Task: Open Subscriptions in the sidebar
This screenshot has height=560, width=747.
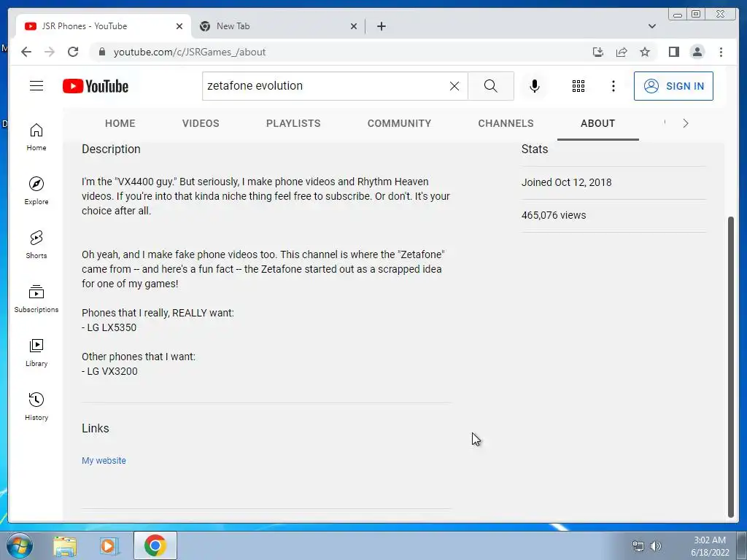Action: coord(36,298)
